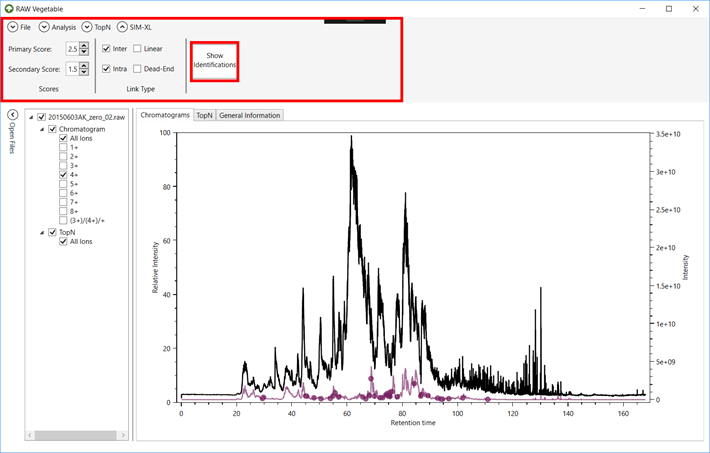710x453 pixels.
Task: Expand the File ribbon chevron icon
Action: click(13, 27)
